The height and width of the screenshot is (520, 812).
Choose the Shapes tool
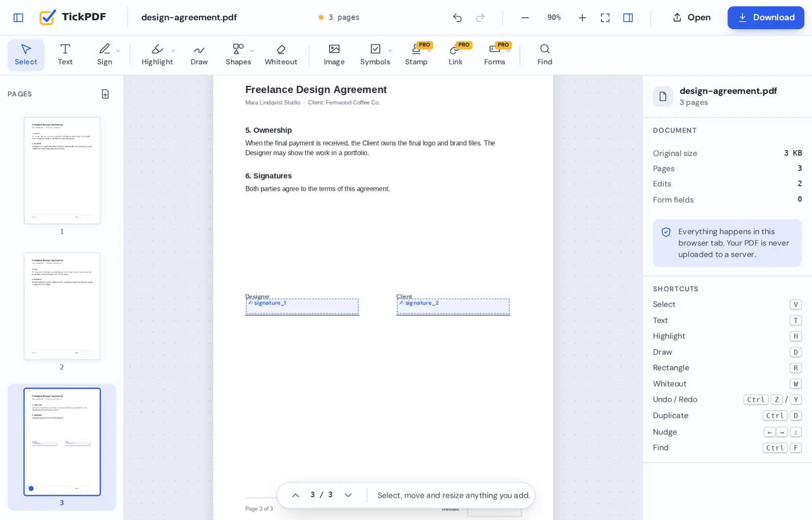tap(238, 55)
